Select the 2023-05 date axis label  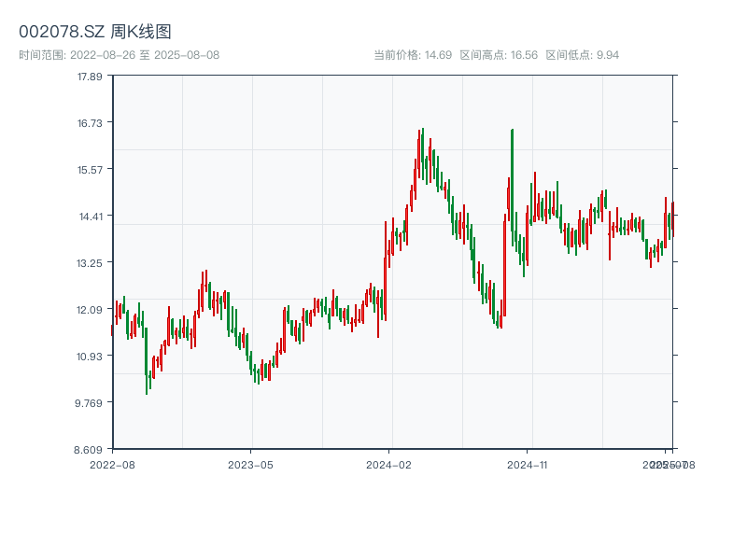pyautogui.click(x=250, y=464)
